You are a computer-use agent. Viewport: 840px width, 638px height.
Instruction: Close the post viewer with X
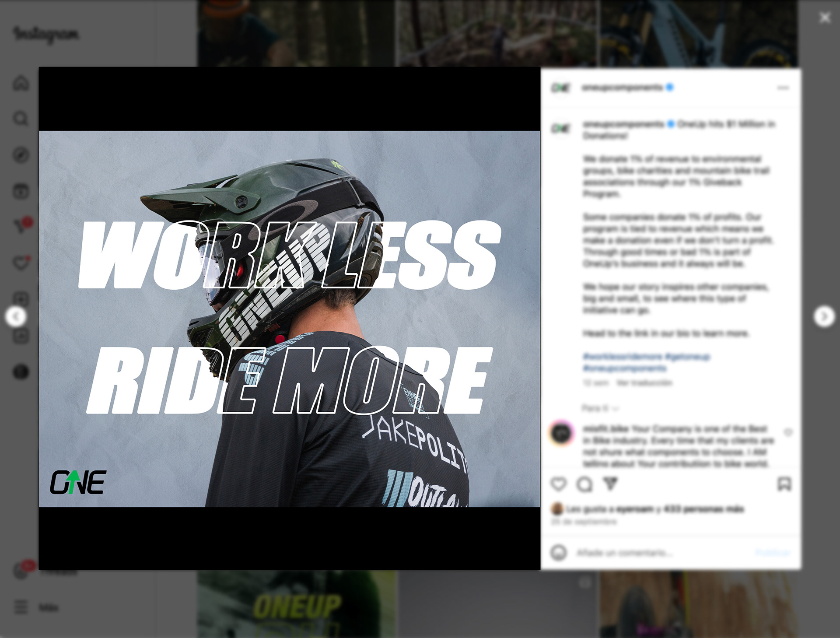[825, 18]
